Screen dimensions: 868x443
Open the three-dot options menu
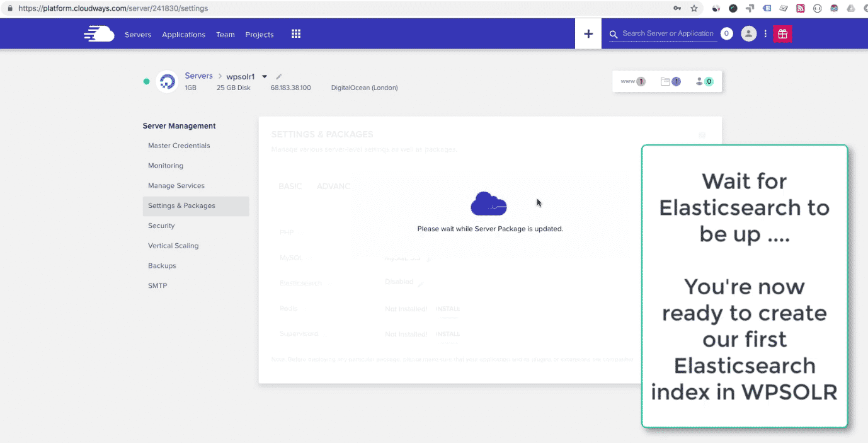pyautogui.click(x=765, y=34)
